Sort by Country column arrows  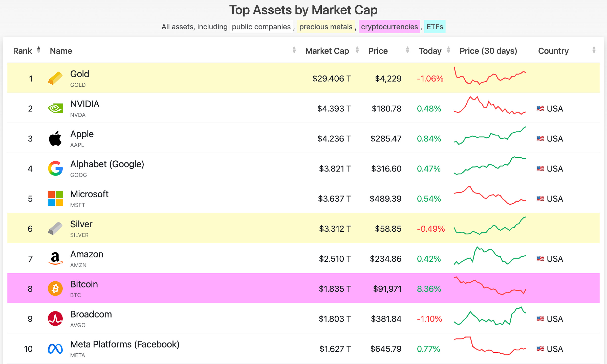[594, 50]
